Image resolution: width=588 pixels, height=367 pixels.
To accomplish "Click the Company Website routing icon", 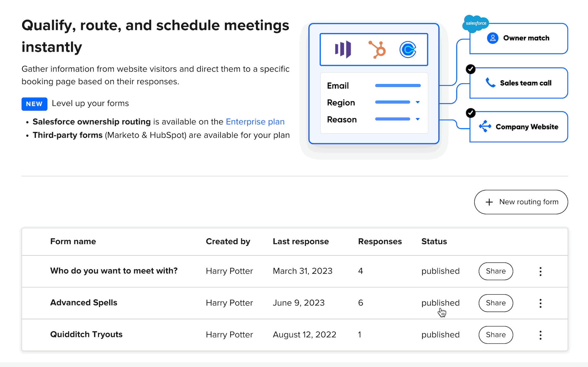I will [x=485, y=126].
